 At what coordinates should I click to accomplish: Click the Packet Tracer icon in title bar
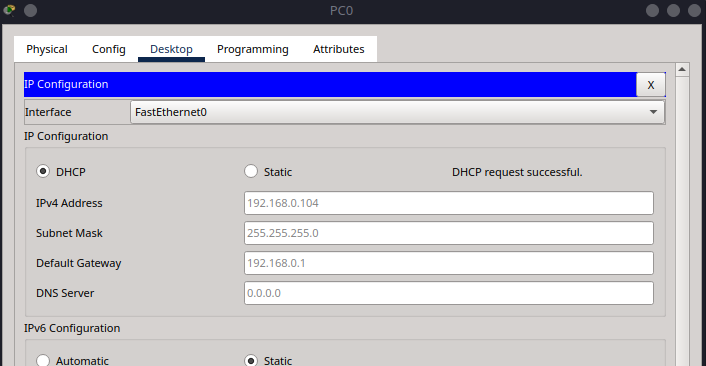(x=9, y=10)
